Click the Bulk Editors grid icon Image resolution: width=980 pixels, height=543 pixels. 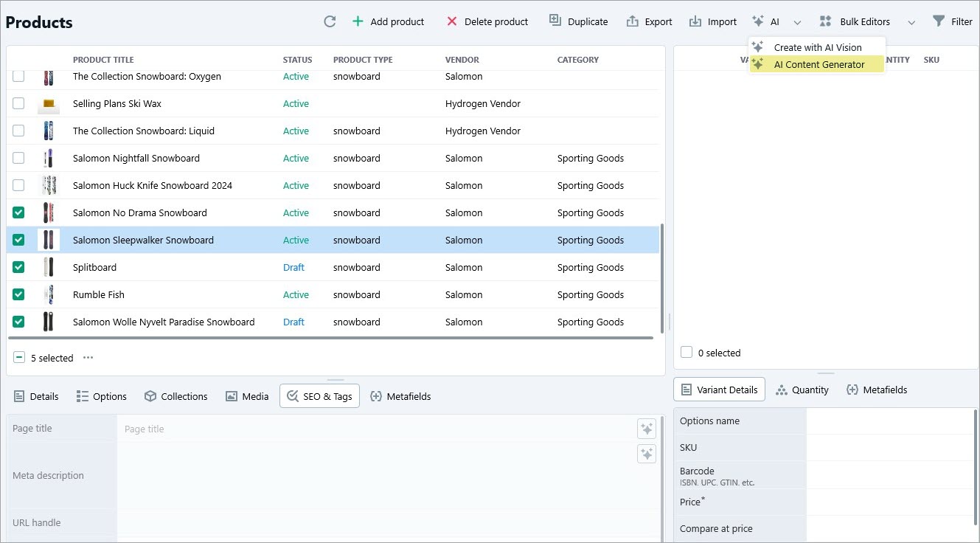point(826,21)
